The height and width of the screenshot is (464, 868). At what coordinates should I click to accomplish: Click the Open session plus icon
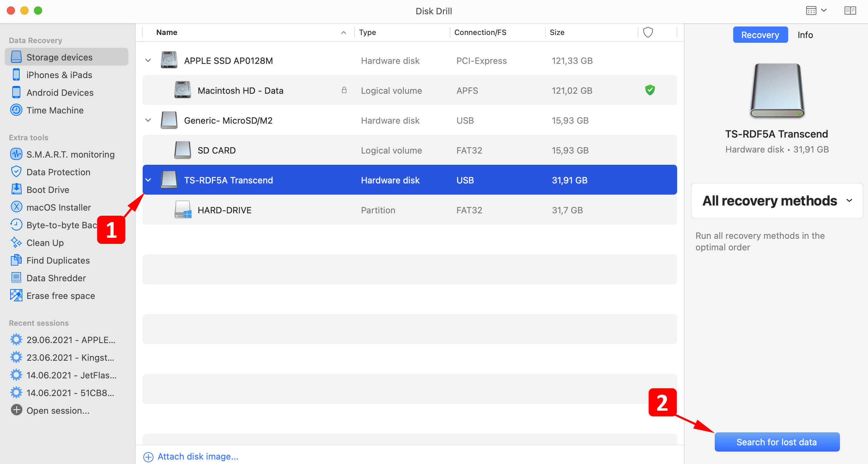coord(16,410)
